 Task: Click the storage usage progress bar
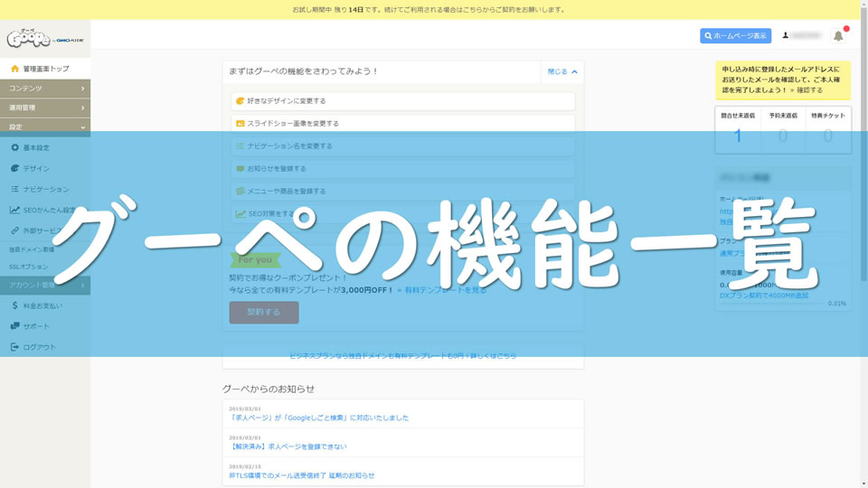point(772,304)
